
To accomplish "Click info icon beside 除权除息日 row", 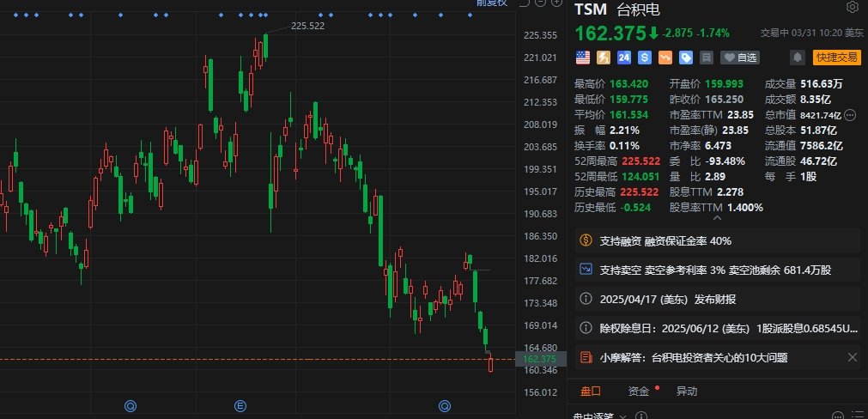I will [x=586, y=328].
